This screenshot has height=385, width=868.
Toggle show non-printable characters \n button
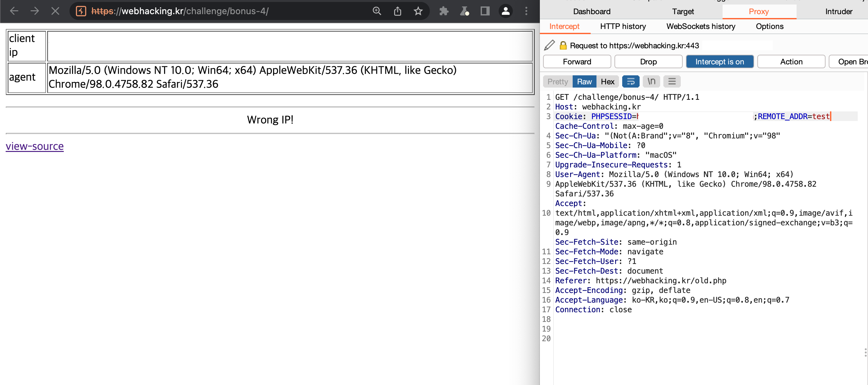651,81
